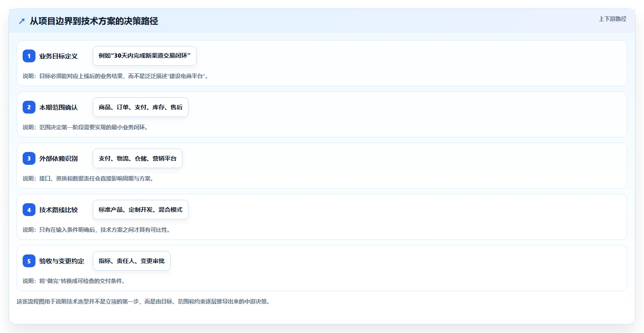644x333 pixels.
Task: Select the 业务目标定义 step label
Action: click(x=59, y=56)
